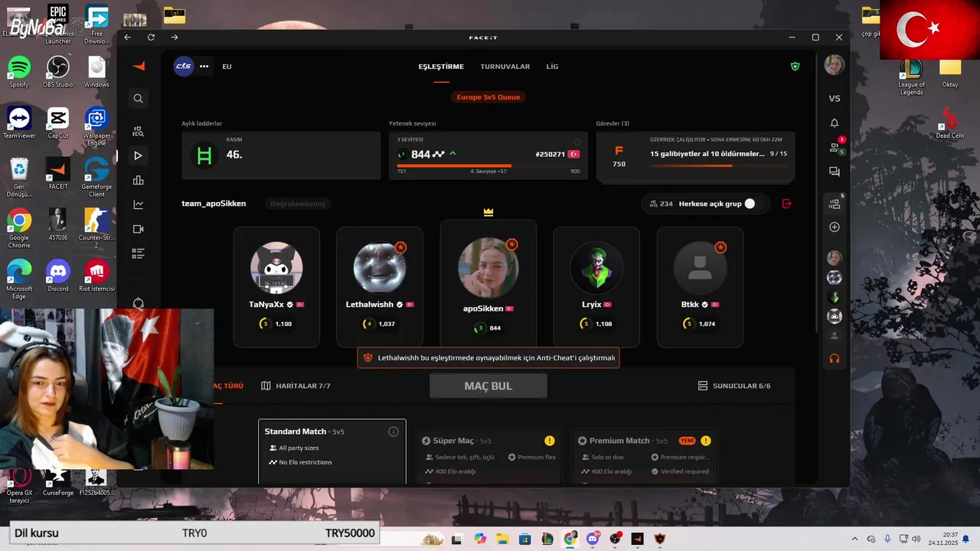Reload the FACEIT client page

click(152, 37)
